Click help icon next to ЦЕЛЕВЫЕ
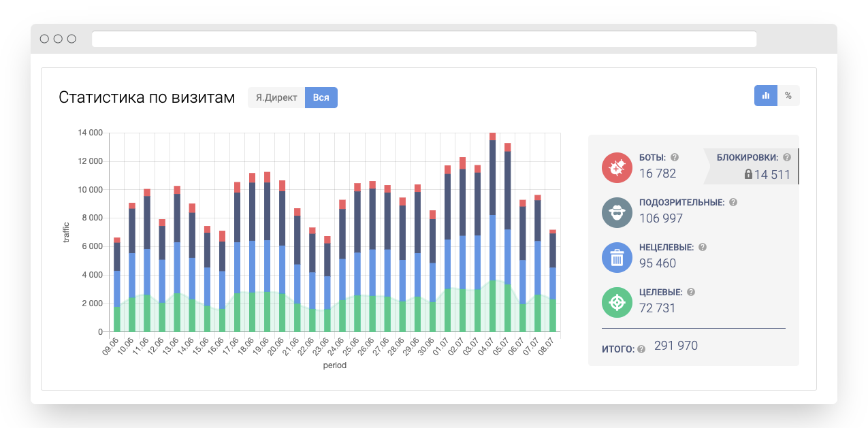868x428 pixels. click(x=691, y=293)
